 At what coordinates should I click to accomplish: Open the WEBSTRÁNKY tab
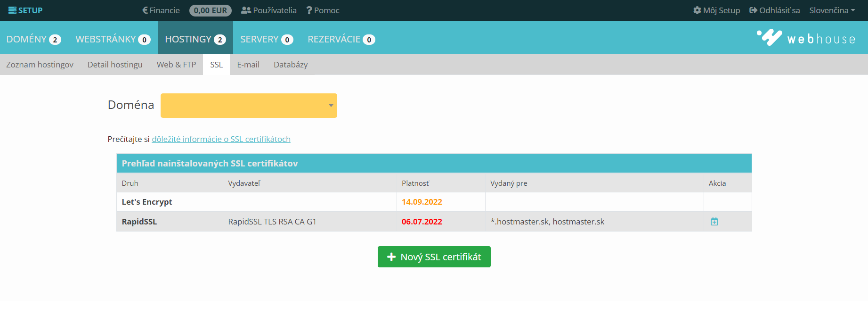click(113, 39)
